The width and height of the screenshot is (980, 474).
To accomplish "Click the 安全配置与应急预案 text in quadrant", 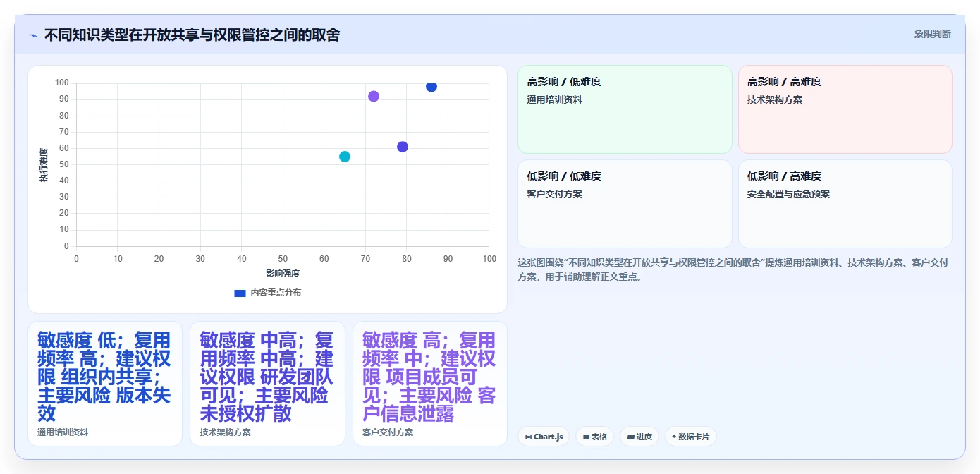I will pos(788,194).
